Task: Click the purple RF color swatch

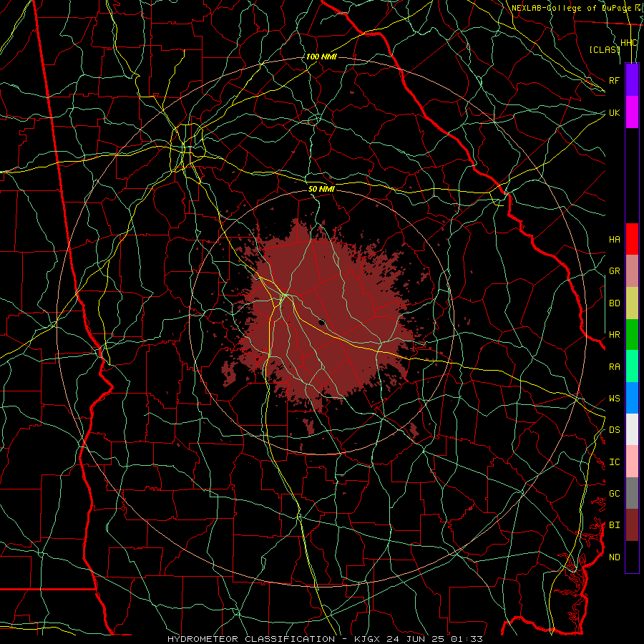Action: [x=632, y=80]
